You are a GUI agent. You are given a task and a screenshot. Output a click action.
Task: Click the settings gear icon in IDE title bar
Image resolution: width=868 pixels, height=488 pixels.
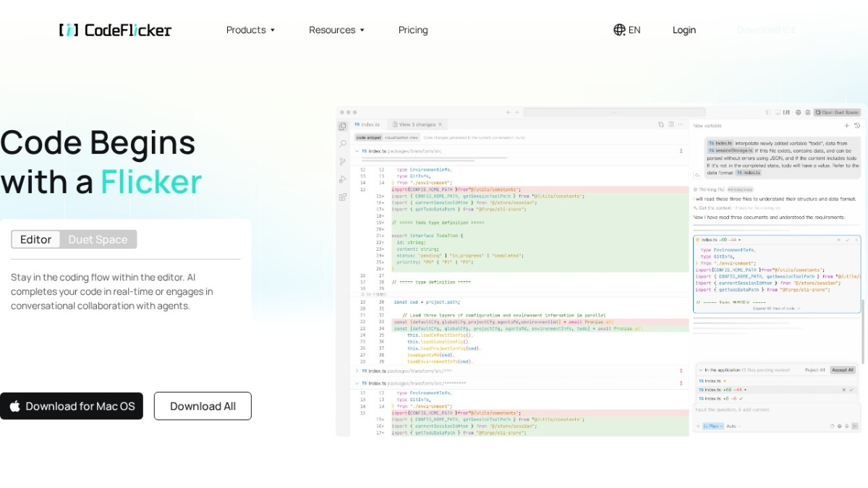pos(799,112)
